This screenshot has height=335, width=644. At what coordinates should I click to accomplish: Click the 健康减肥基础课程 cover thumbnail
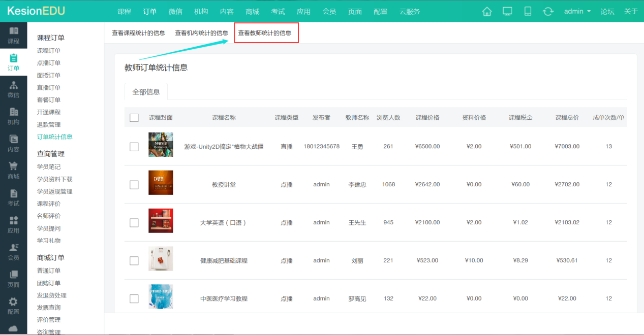click(161, 260)
